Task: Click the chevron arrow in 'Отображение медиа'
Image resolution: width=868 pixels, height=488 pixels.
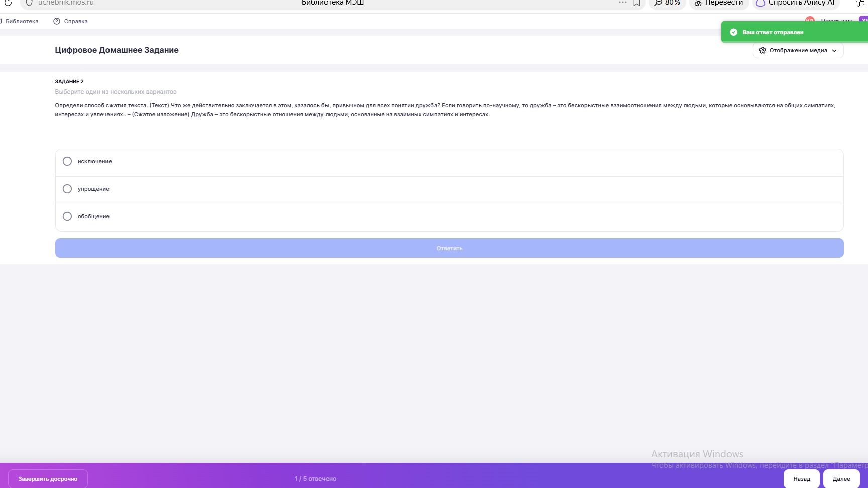Action: pyautogui.click(x=834, y=50)
